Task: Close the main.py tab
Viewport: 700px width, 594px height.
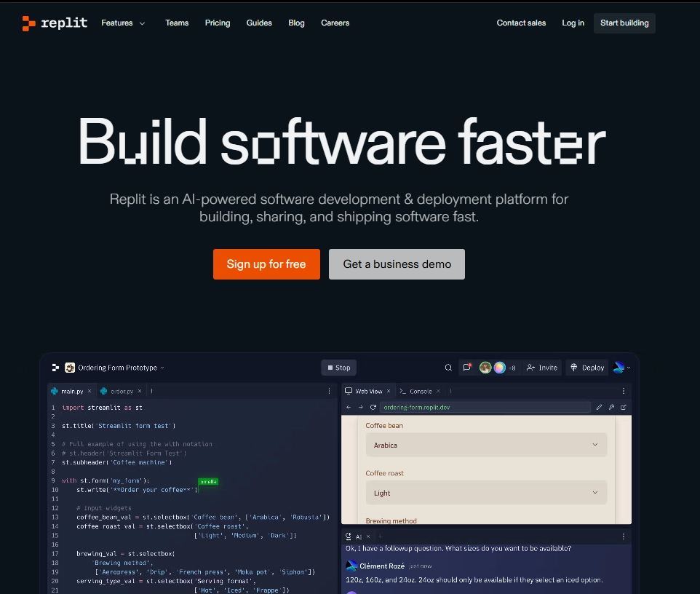Action: point(90,391)
